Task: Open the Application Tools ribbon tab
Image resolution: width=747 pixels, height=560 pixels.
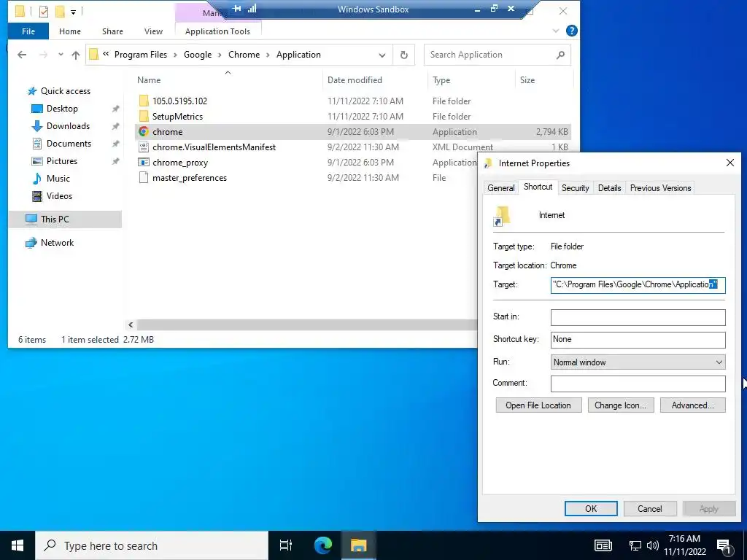Action: pos(217,31)
